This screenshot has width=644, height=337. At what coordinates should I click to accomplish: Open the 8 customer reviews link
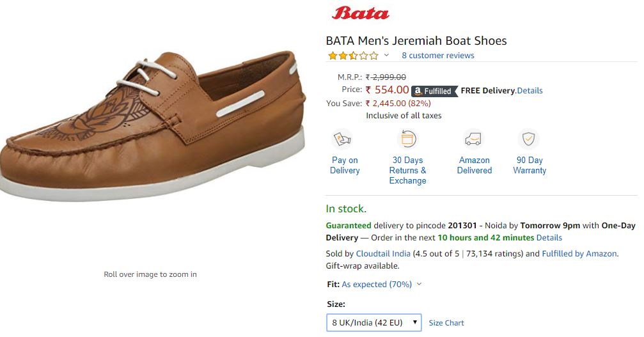(438, 56)
